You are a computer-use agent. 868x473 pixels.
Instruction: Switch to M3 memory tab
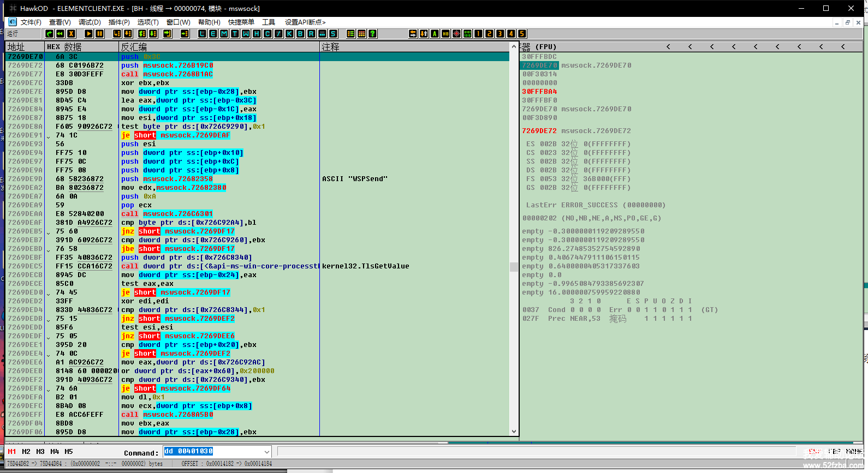(40, 452)
